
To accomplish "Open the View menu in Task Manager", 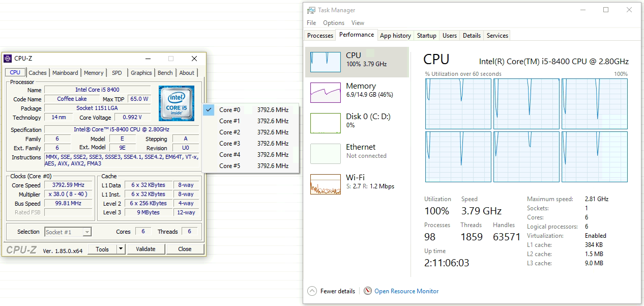I will tap(358, 23).
